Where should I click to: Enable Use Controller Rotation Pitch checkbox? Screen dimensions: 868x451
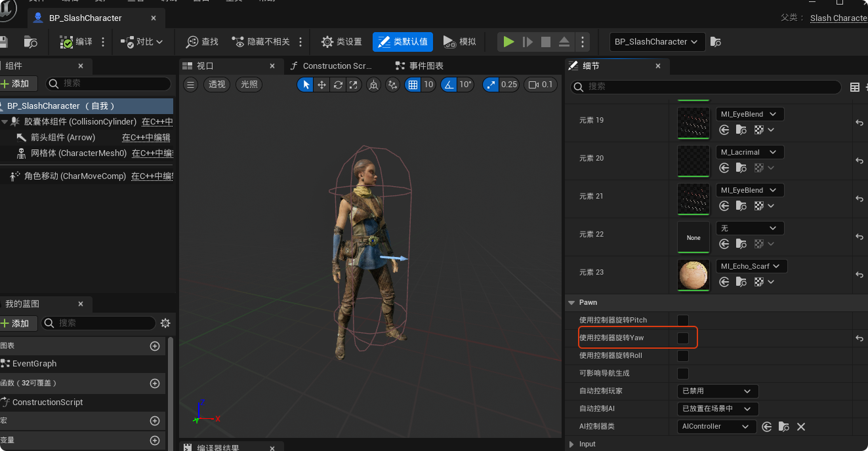point(683,320)
